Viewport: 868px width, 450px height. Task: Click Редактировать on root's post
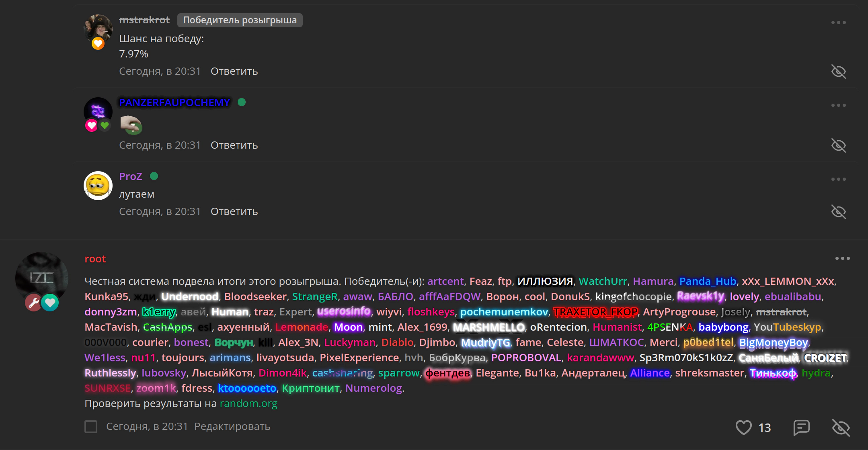pos(232,426)
